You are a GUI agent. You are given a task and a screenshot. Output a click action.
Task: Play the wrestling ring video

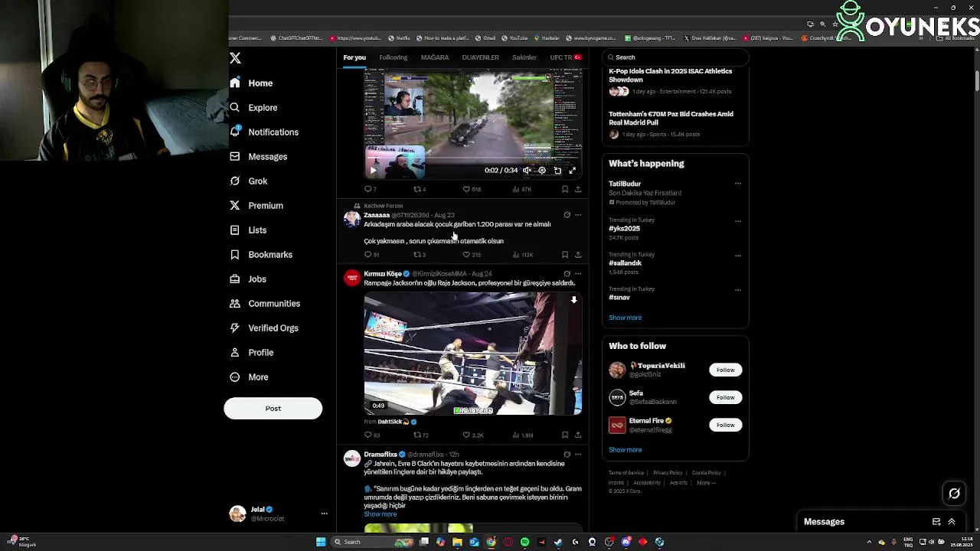point(472,353)
